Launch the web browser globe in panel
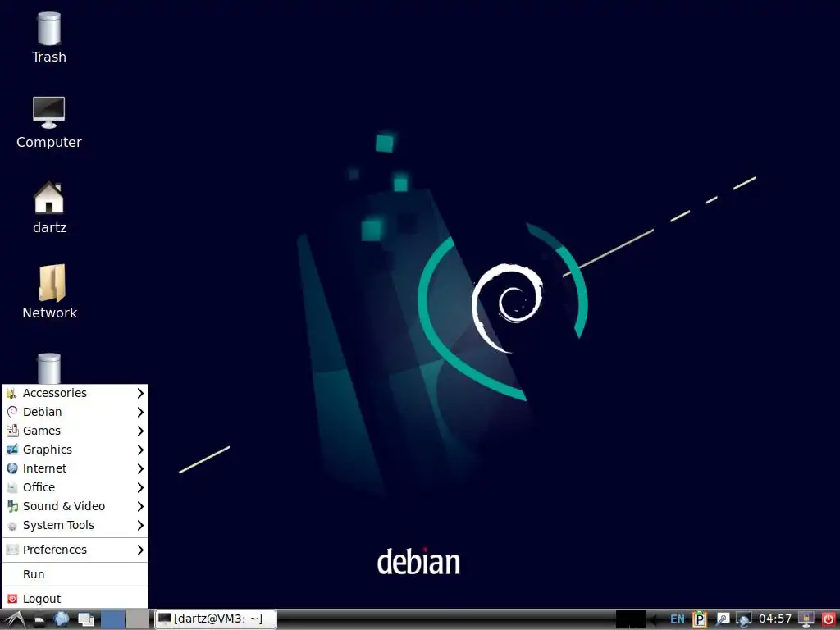The image size is (840, 630). coord(62,620)
